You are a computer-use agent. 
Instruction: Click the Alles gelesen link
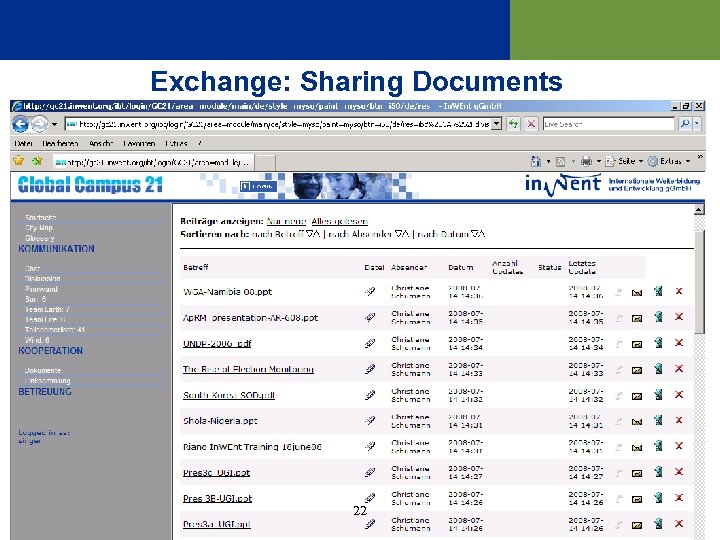[339, 221]
